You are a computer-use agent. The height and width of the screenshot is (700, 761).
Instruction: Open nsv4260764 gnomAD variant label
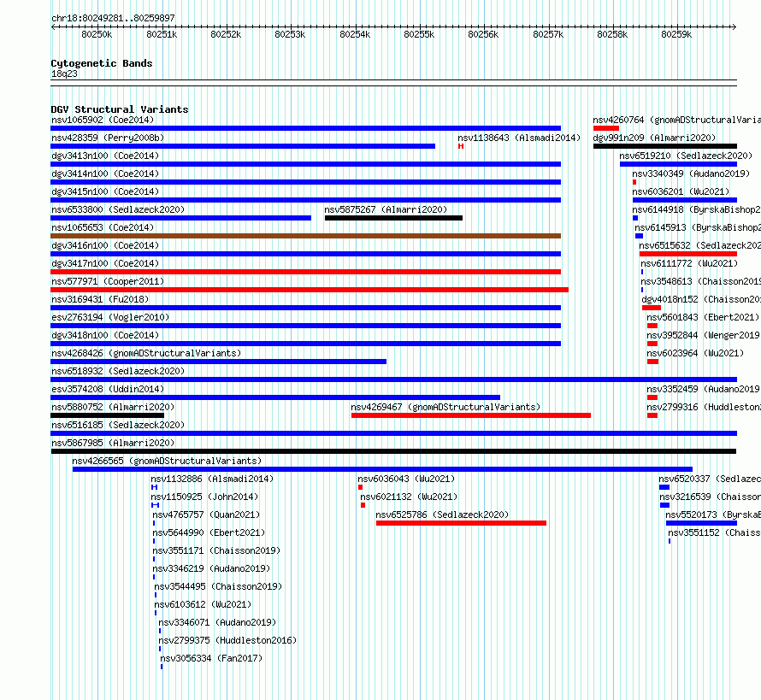click(676, 120)
